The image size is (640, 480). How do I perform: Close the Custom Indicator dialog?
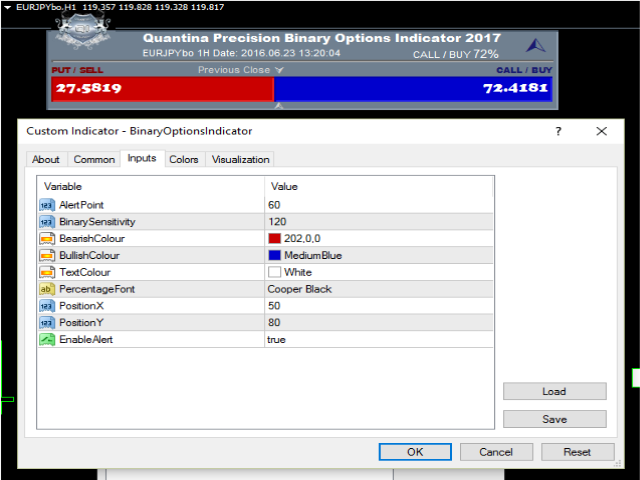[x=602, y=131]
